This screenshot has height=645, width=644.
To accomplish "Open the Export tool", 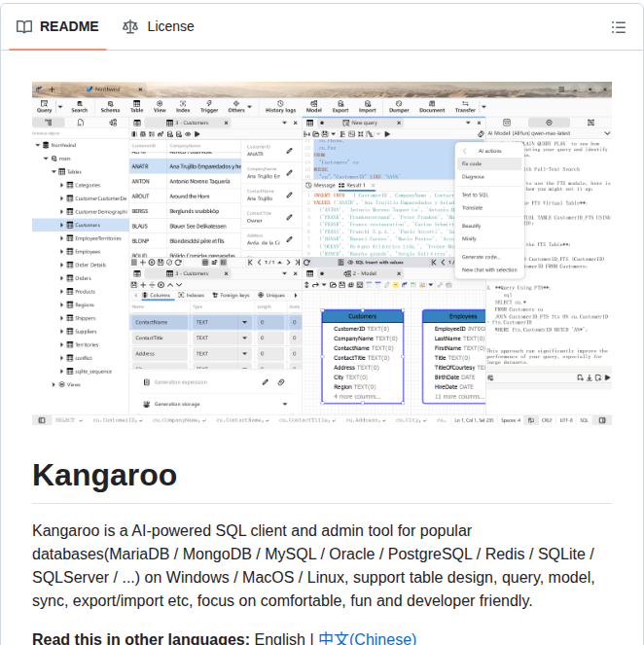I will [340, 107].
